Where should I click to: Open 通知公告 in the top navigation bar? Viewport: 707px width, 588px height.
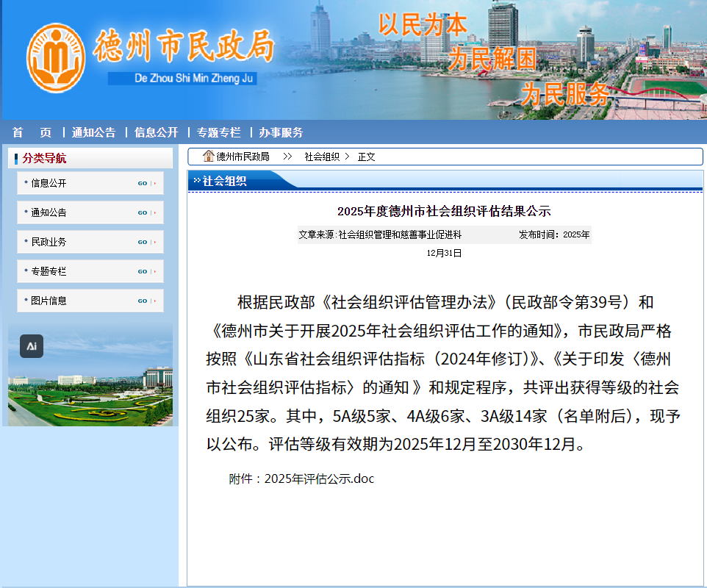(93, 132)
